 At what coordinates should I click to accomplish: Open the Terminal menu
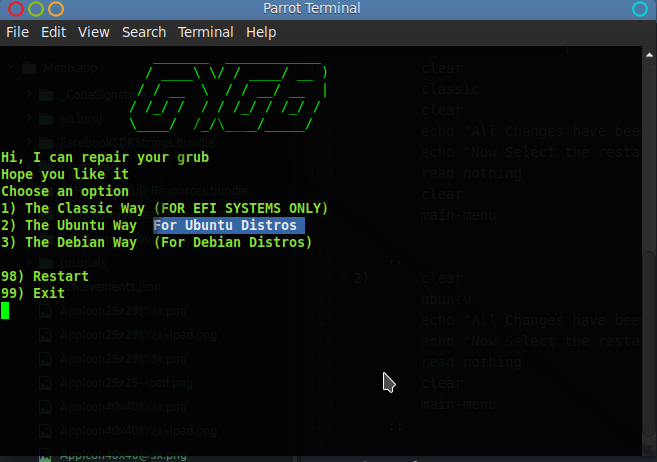click(x=206, y=32)
